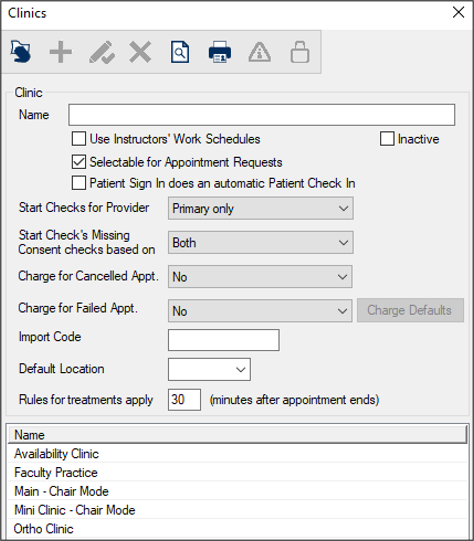Click the padlock toolbar icon
This screenshot has width=474, height=541.
300,52
